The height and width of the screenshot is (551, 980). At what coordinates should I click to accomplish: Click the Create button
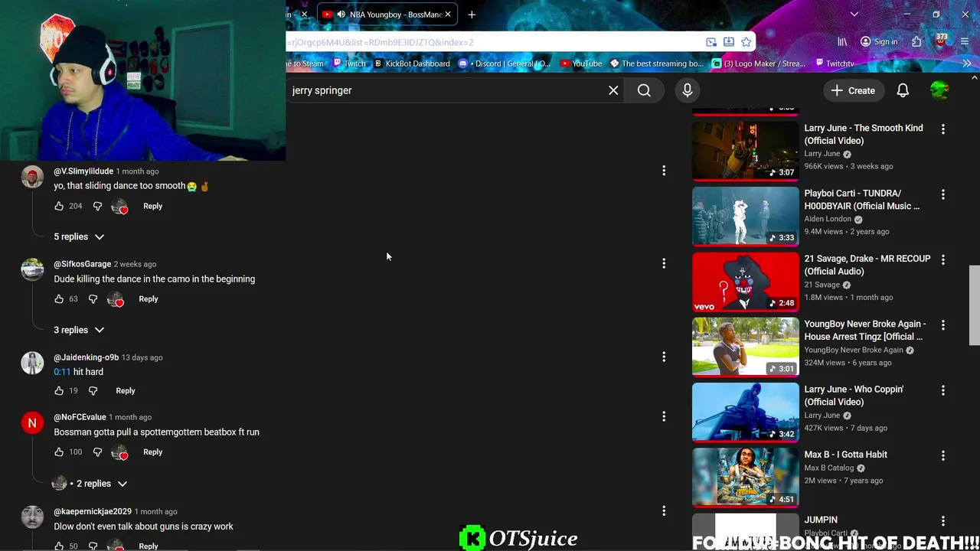point(853,90)
